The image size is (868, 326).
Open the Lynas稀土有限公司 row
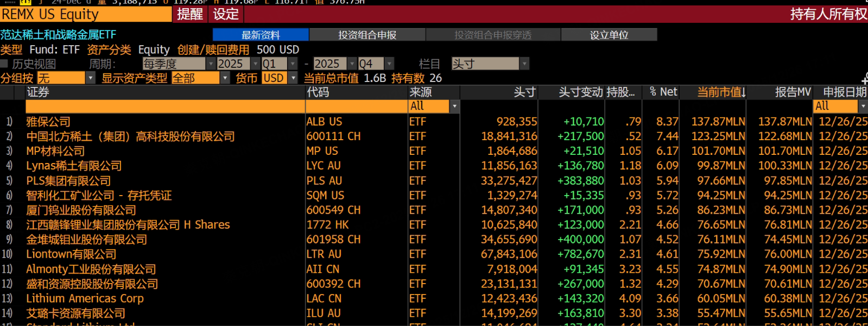(x=74, y=166)
